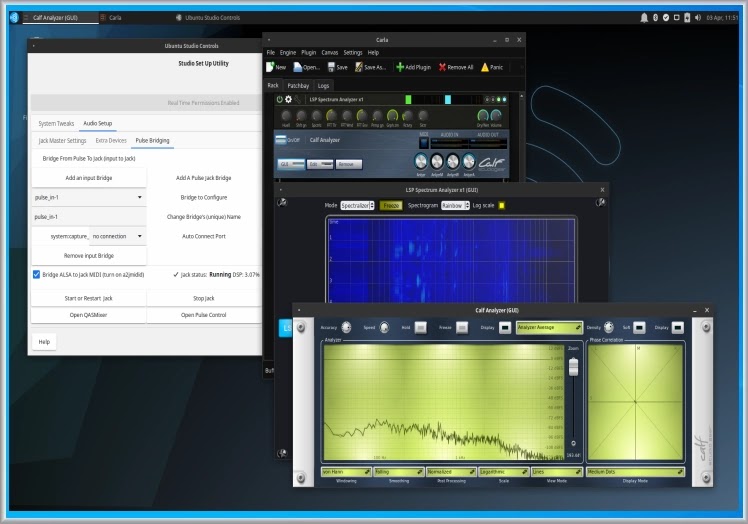Viewport: 748px width, 524px height.
Task: Click the volume speaker icon in system tray
Action: [698, 18]
